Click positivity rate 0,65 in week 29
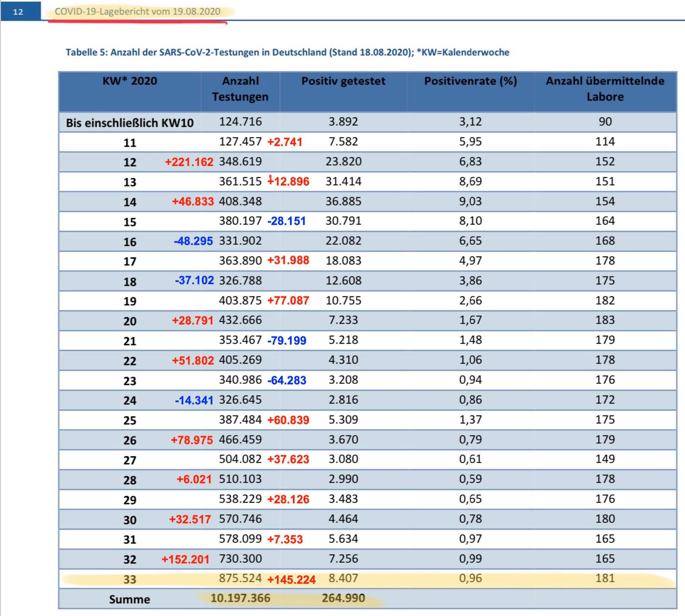The width and height of the screenshot is (685, 616). tap(470, 499)
